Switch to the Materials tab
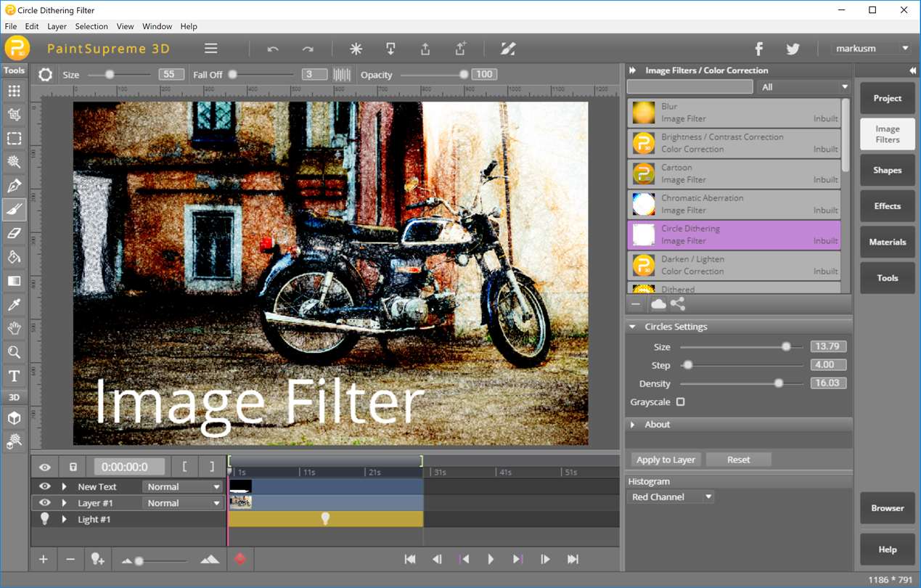Image resolution: width=921 pixels, height=588 pixels. pos(887,242)
